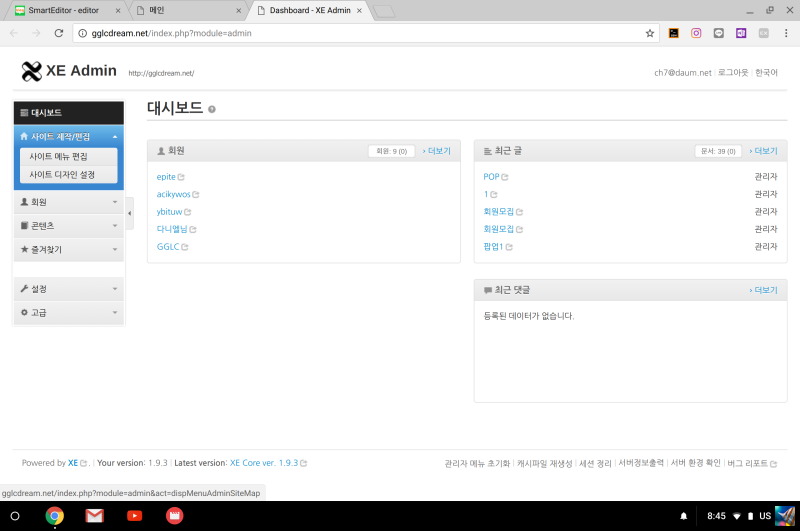Open the launcher circle button
800x531 pixels.
[x=15, y=516]
